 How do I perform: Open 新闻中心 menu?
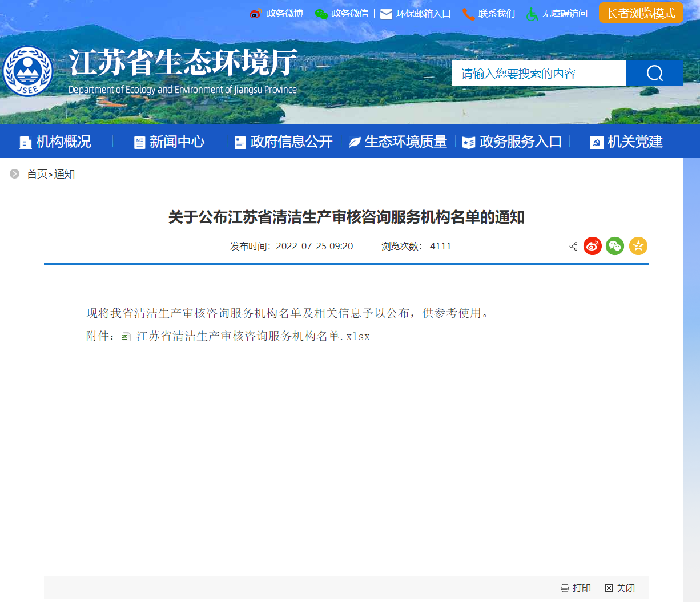tap(177, 142)
